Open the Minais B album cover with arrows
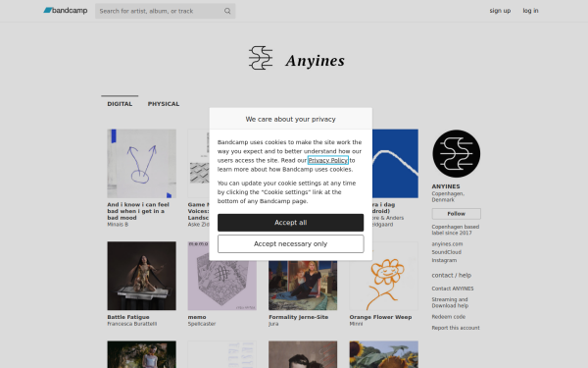 pos(141,163)
